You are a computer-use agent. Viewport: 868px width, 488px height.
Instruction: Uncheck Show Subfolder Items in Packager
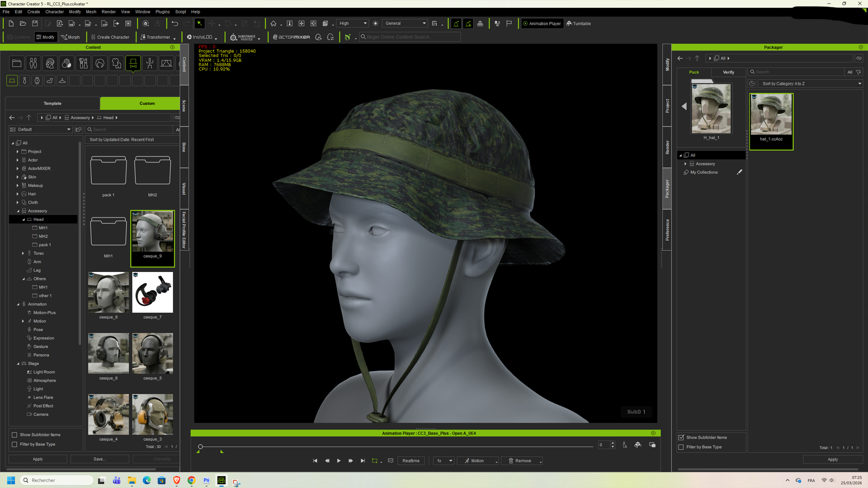[681, 437]
